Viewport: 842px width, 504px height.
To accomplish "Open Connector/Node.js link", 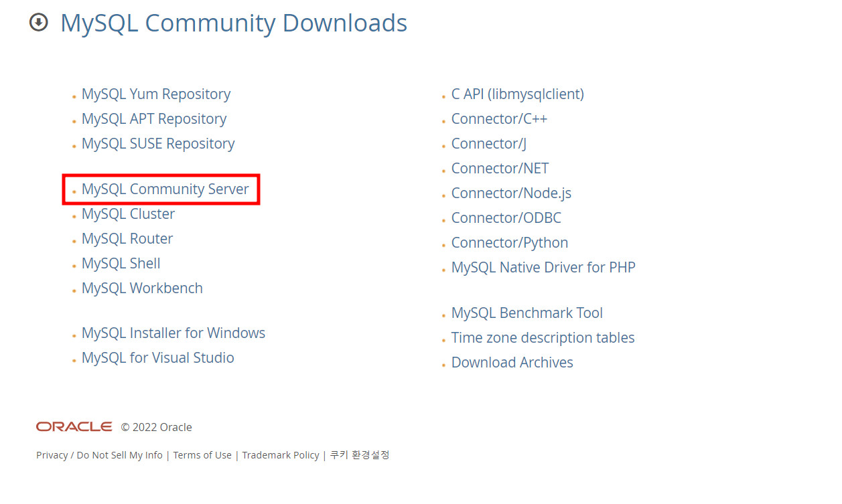I will click(512, 193).
